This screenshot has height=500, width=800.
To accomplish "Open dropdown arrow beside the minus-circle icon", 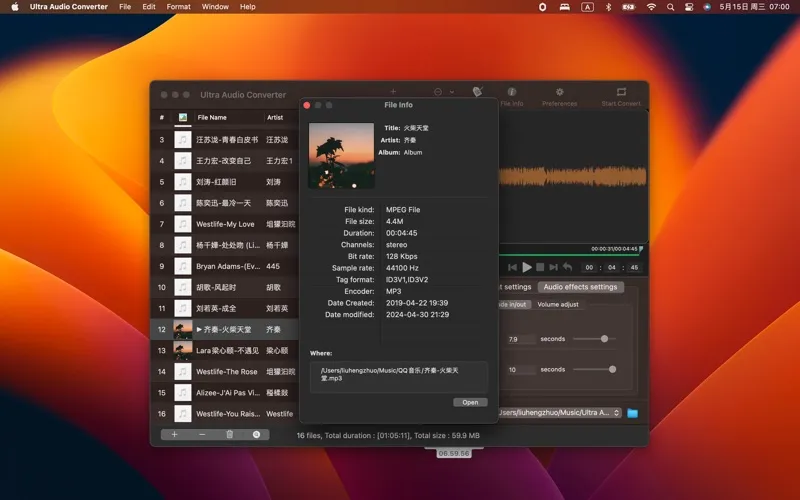I will coord(452,92).
